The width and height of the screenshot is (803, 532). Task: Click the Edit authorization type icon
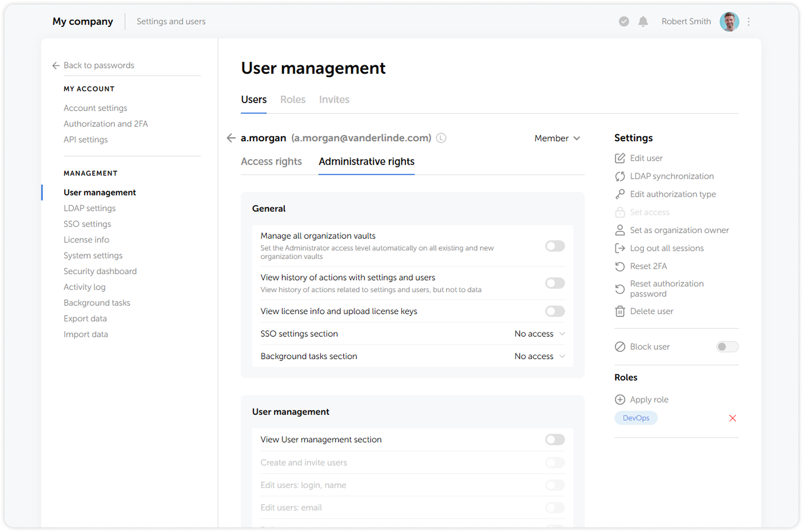point(620,194)
